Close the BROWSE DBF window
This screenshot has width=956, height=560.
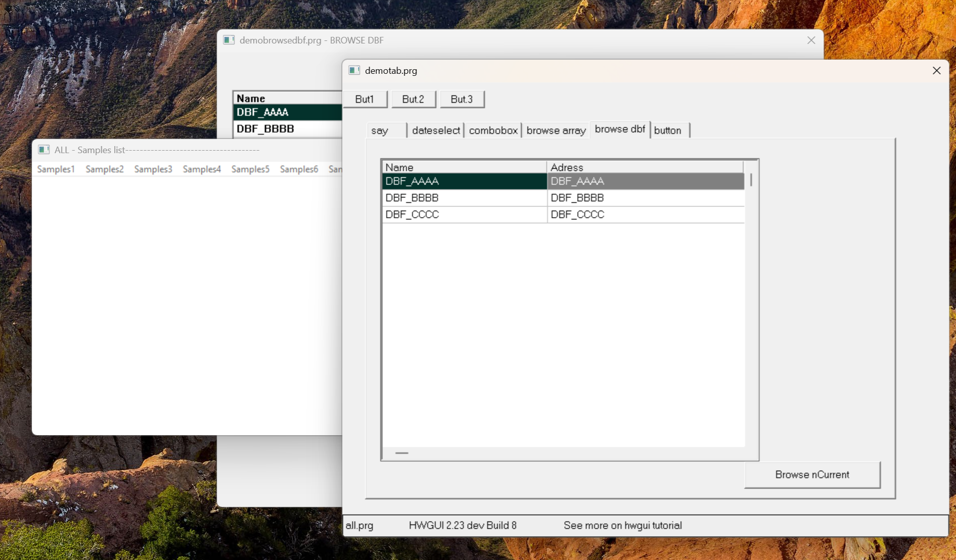811,40
